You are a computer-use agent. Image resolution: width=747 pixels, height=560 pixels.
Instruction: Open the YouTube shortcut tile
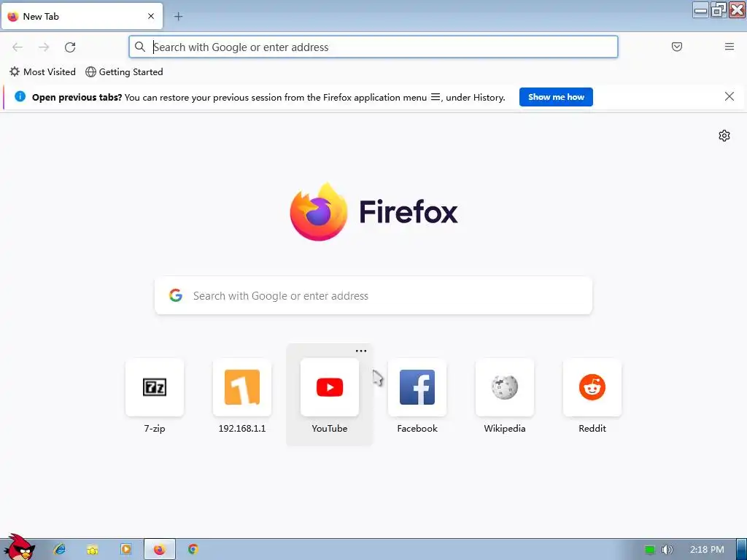(x=330, y=387)
